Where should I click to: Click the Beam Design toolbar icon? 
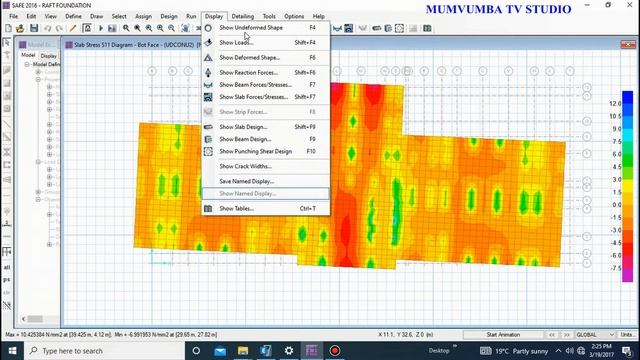point(388,28)
